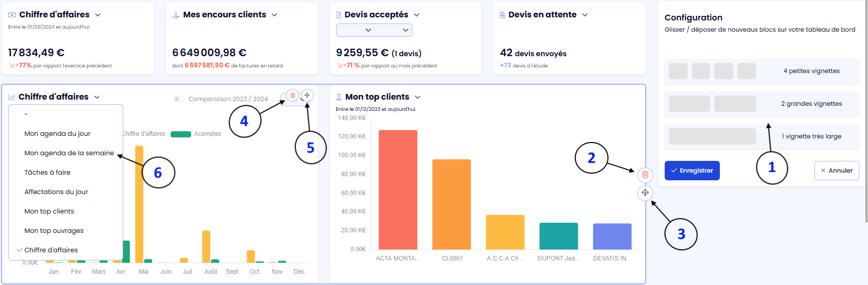
Task: Open the Devis en attente chevron
Action: [585, 15]
